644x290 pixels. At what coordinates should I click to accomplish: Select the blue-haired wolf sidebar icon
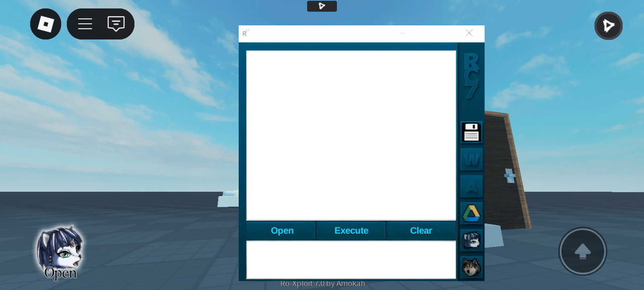[x=471, y=240]
